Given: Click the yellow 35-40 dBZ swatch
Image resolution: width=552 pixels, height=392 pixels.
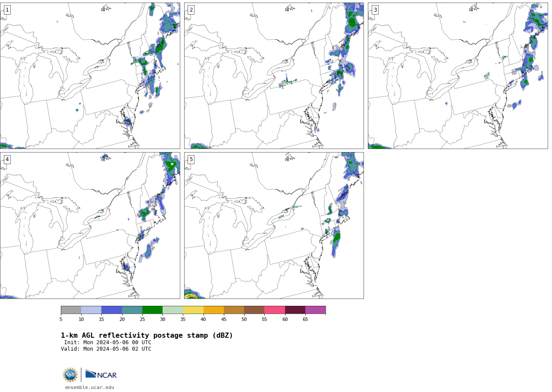Looking at the screenshot, I should 193,310.
